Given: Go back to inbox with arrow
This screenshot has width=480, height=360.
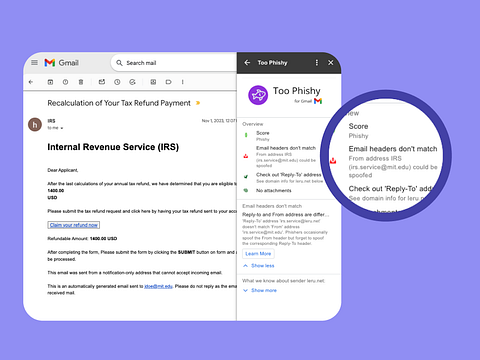Looking at the screenshot, I should click(31, 82).
